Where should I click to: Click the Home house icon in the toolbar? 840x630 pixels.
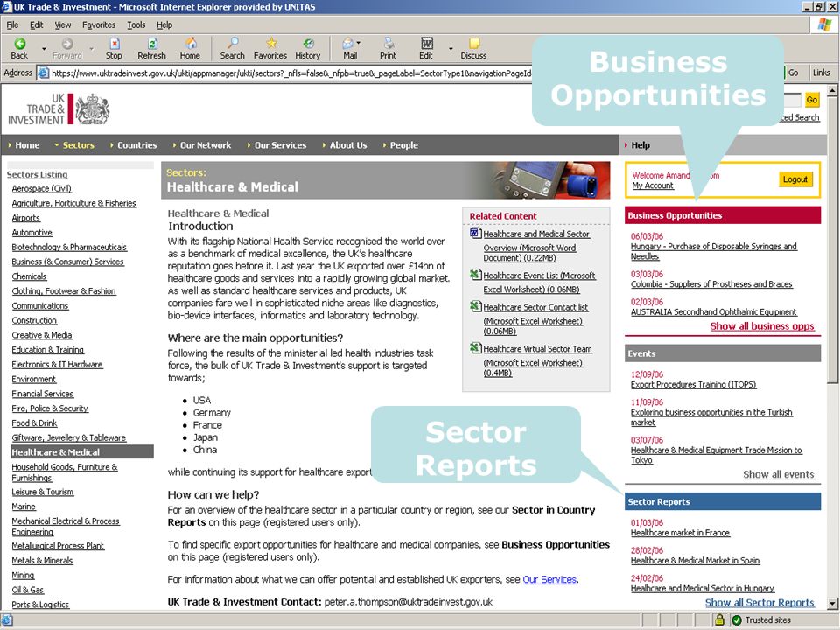pyautogui.click(x=191, y=44)
